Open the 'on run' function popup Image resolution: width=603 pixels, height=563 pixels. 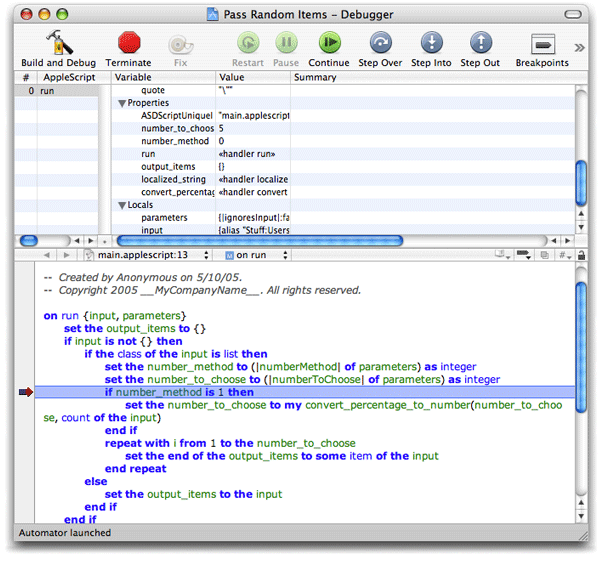click(256, 255)
